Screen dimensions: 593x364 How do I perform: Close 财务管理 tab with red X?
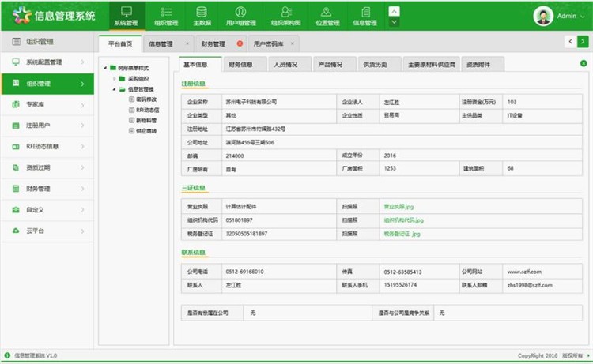click(240, 43)
